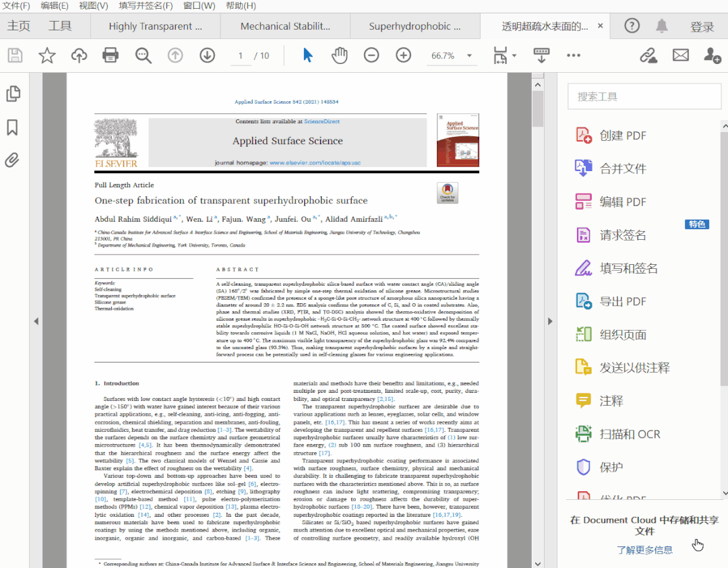Screen dimensions: 728x568
Task: Click the tools pane scroll-down arrow
Action: click(725, 493)
